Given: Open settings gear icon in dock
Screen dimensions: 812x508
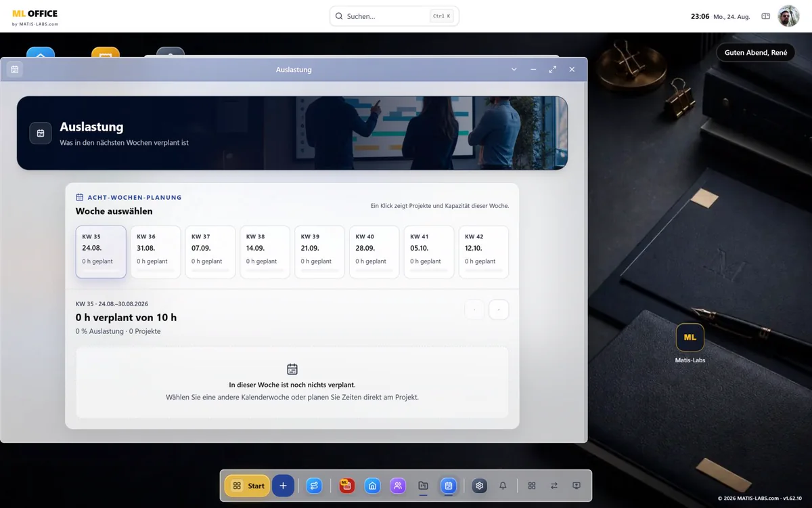Looking at the screenshot, I should pos(480,486).
